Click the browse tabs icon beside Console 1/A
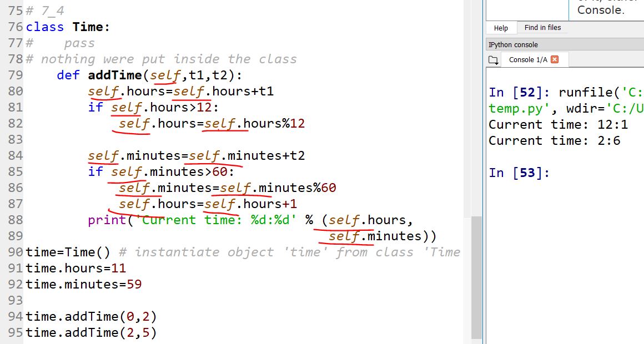The width and height of the screenshot is (644, 344). point(493,60)
